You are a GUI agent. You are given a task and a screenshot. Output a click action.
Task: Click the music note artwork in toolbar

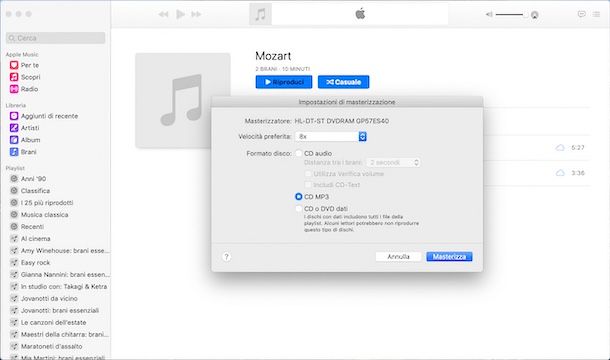click(x=260, y=14)
